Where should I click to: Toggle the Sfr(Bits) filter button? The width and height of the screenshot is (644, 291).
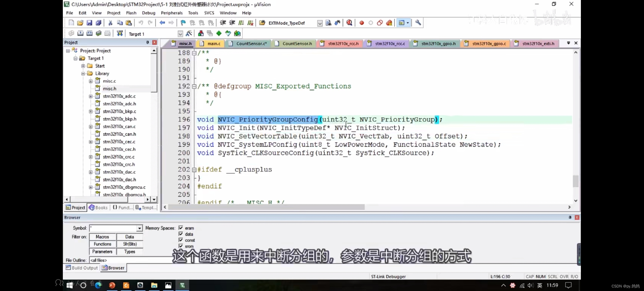click(130, 244)
